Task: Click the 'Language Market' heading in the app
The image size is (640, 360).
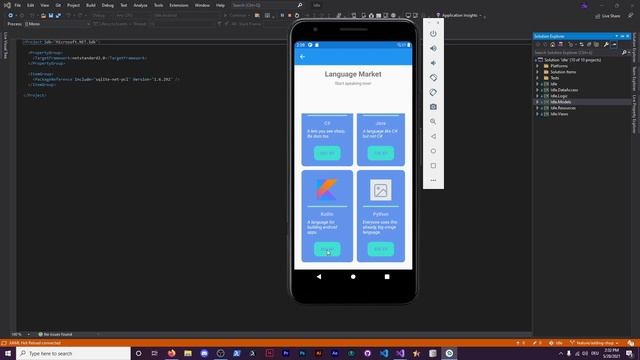Action: (x=353, y=74)
